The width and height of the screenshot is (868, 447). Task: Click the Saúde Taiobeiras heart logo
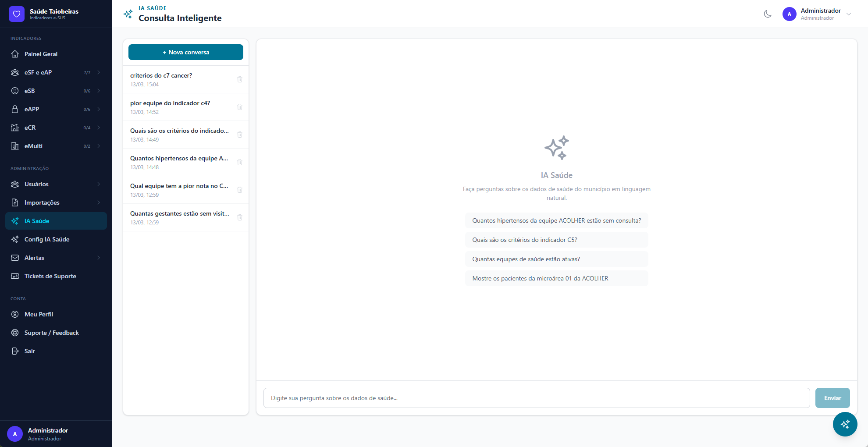pyautogui.click(x=17, y=14)
